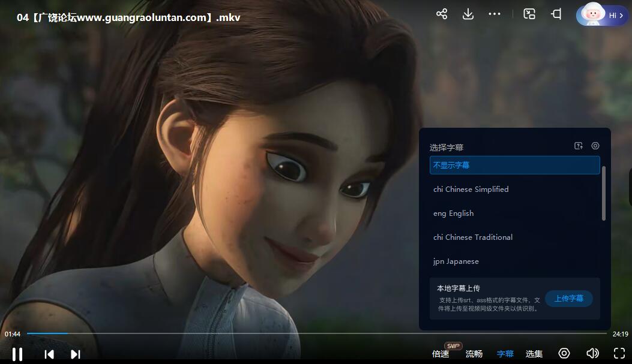
Task: Click the SVIP badge above 倍速
Action: tap(454, 346)
